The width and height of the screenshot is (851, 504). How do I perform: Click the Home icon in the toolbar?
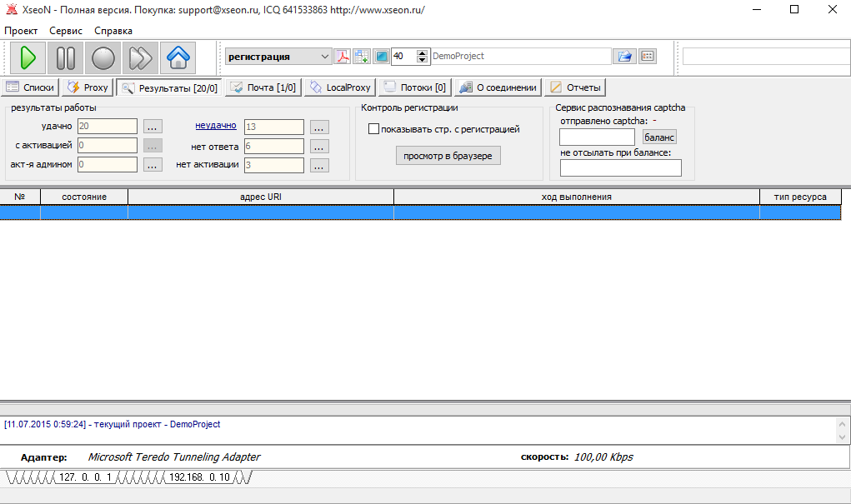177,57
